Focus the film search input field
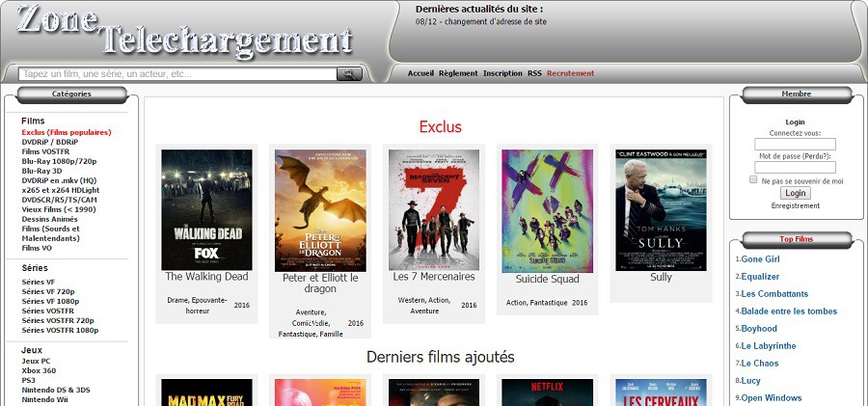The width and height of the screenshot is (868, 406). 177,73
